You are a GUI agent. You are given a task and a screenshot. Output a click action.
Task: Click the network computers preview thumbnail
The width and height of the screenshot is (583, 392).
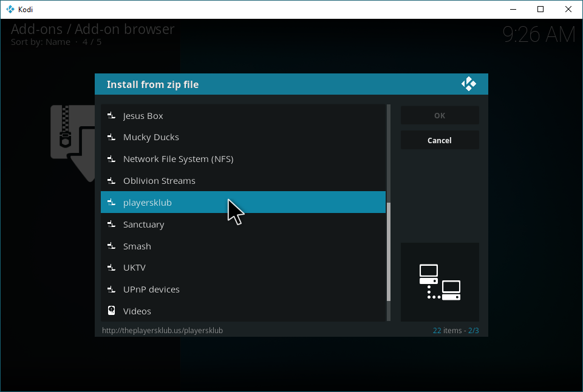coord(440,282)
